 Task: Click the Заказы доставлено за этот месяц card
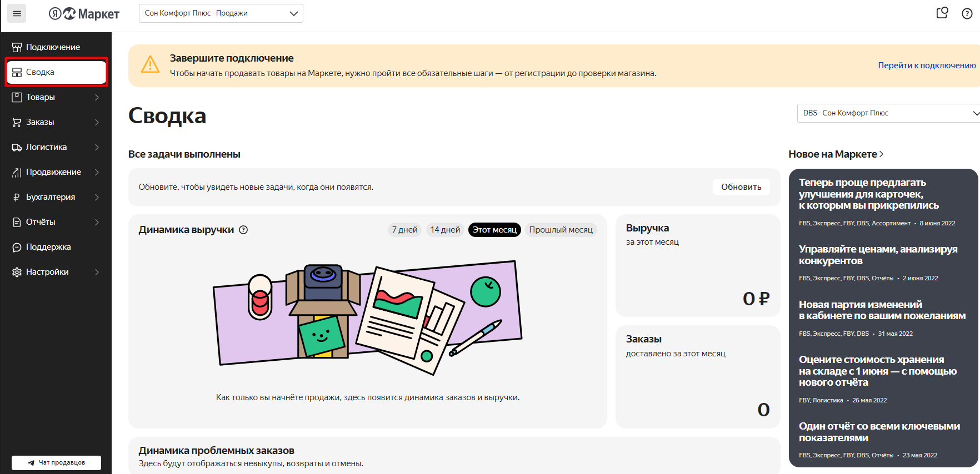pos(698,377)
